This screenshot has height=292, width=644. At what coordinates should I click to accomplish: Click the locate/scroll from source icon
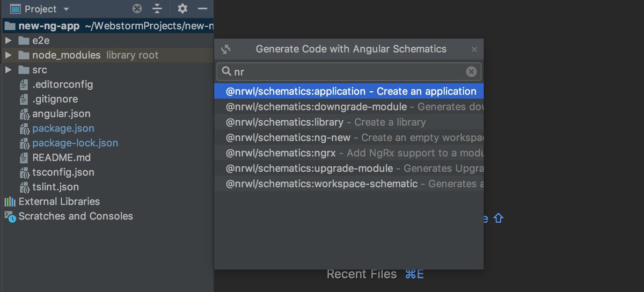click(x=137, y=9)
